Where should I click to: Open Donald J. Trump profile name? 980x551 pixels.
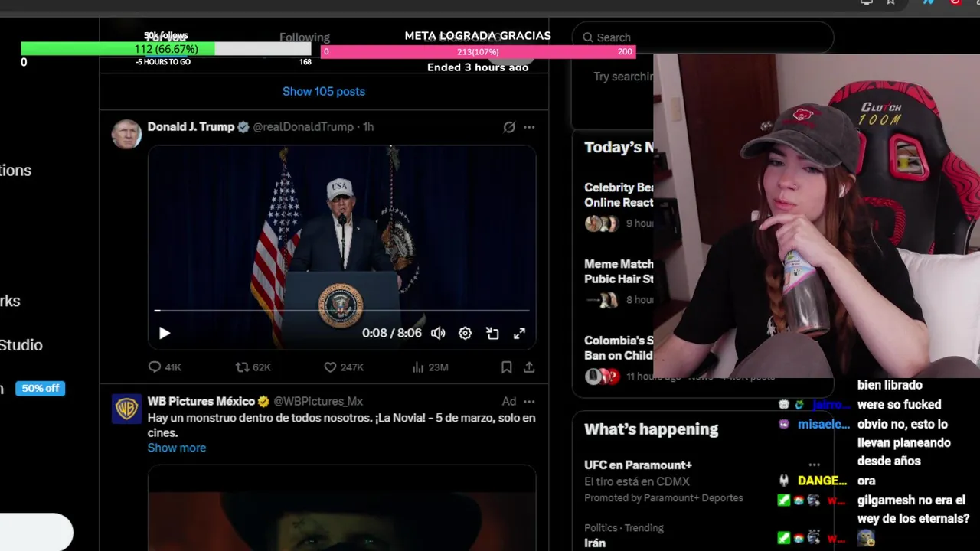click(191, 126)
